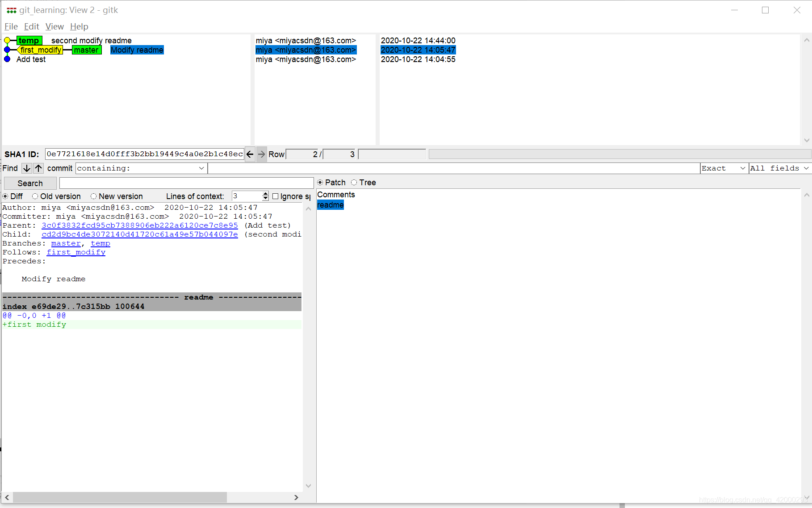This screenshot has width=812, height=508.
Task: Open the Exact match type dropdown
Action: coord(724,168)
